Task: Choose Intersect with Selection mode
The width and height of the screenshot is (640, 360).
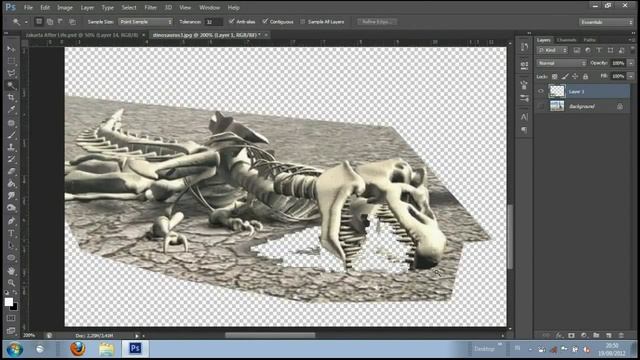Action: click(72, 22)
